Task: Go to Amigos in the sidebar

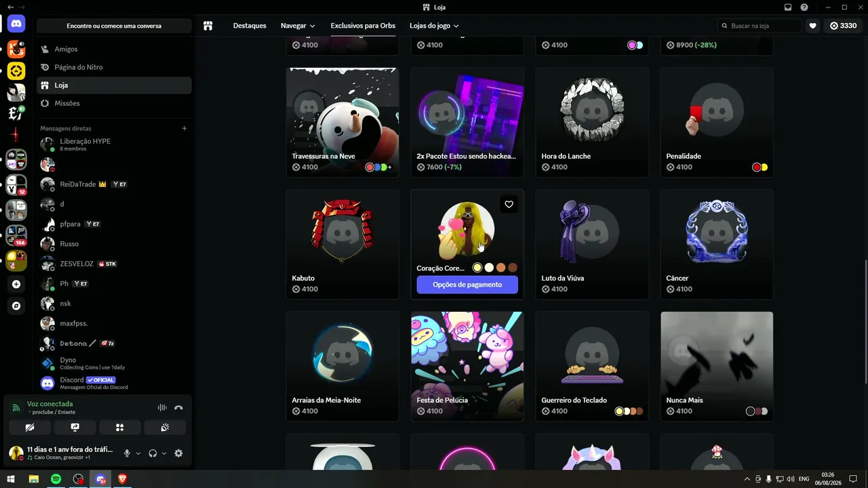Action: 114,49
